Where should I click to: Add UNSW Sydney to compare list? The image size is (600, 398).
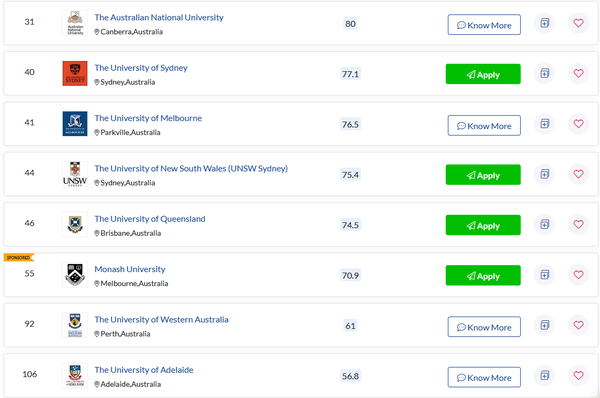click(545, 174)
